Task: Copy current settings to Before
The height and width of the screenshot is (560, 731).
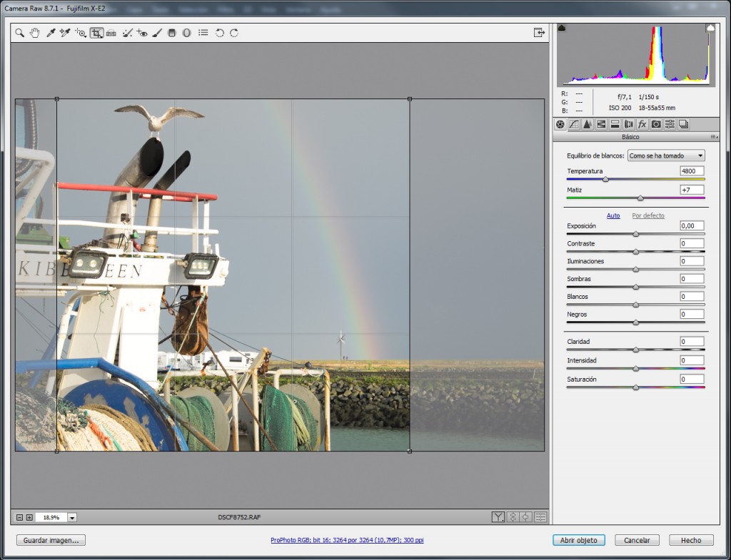Action: [x=526, y=516]
